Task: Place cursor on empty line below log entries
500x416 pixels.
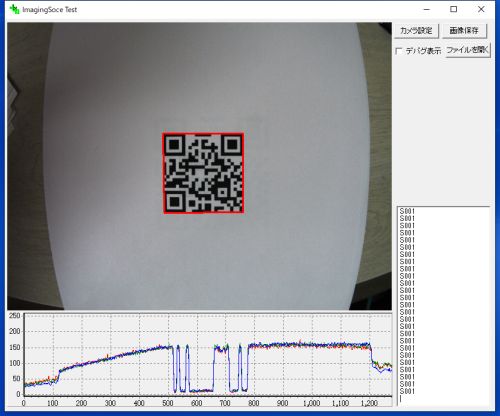Action: (443, 398)
